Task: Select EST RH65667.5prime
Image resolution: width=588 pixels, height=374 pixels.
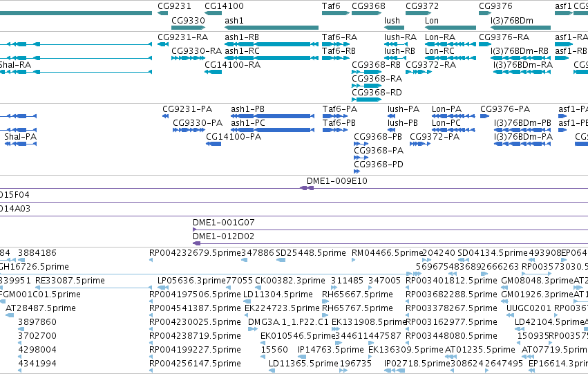Action: click(x=357, y=295)
